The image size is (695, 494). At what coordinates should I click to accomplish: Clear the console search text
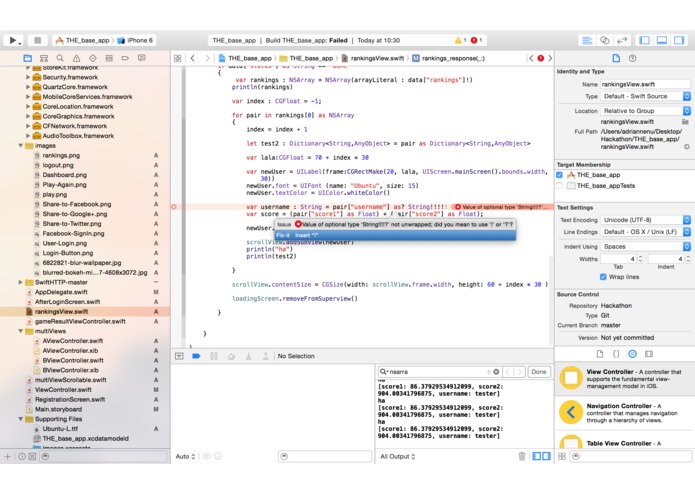tap(496, 372)
